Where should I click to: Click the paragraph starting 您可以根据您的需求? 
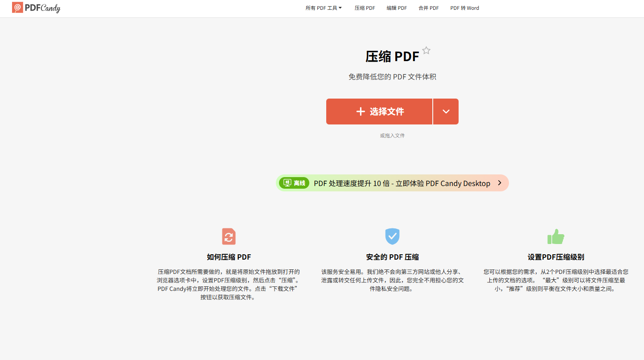(x=556, y=280)
